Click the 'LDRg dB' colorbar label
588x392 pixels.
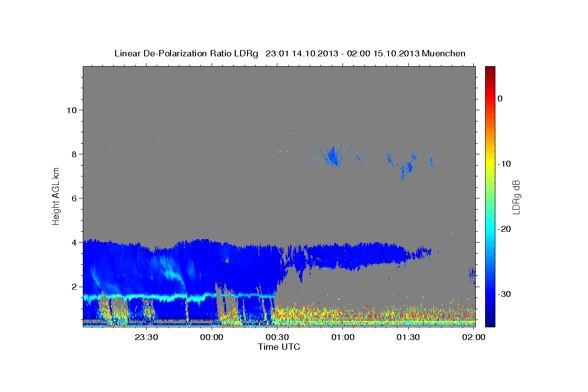coord(515,197)
